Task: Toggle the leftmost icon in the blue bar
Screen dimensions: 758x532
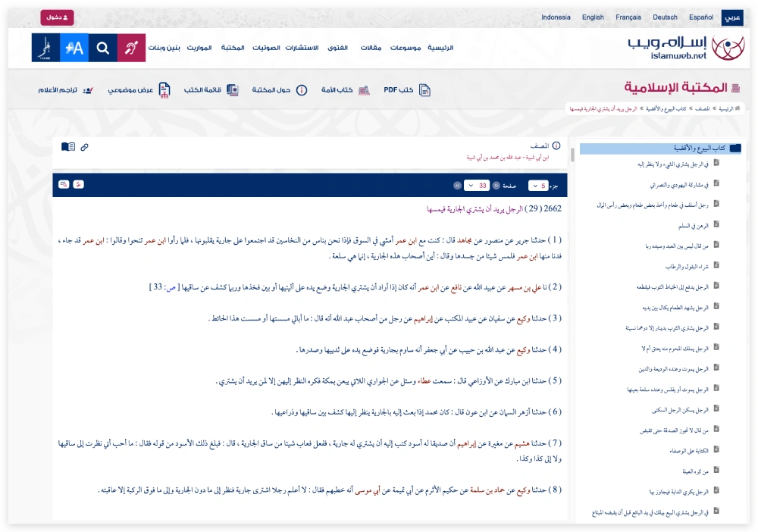Action: point(64,185)
